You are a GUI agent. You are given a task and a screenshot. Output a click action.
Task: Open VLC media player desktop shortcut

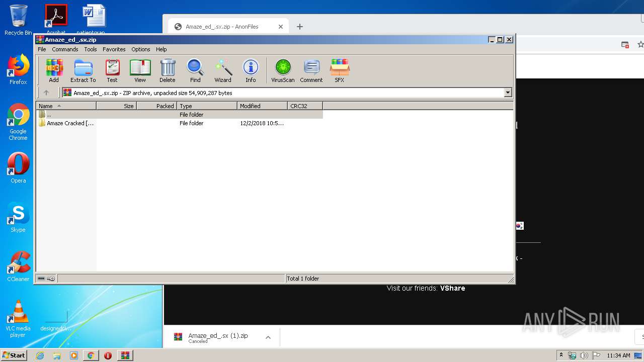click(x=18, y=319)
